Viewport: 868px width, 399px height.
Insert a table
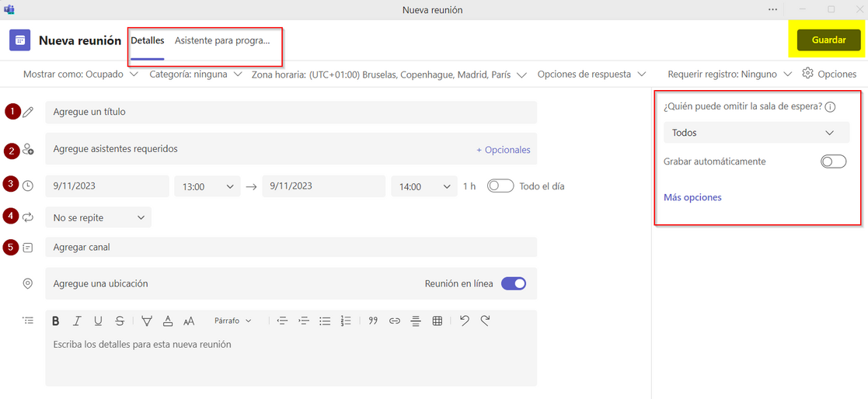tap(437, 321)
